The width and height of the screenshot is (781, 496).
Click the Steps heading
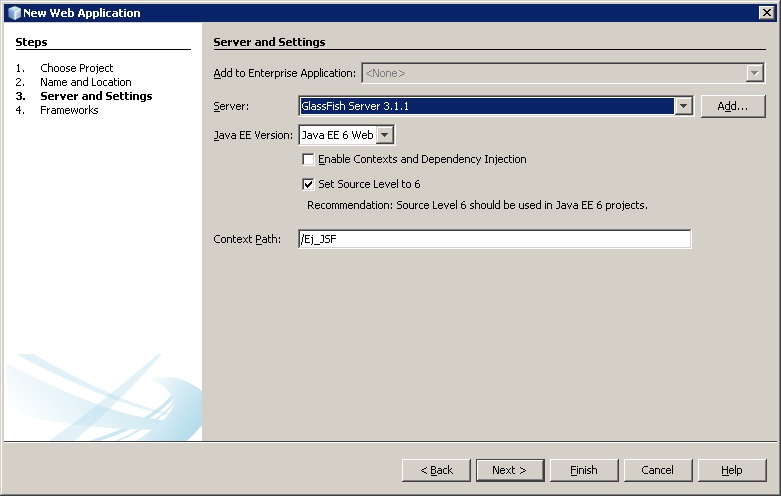31,42
